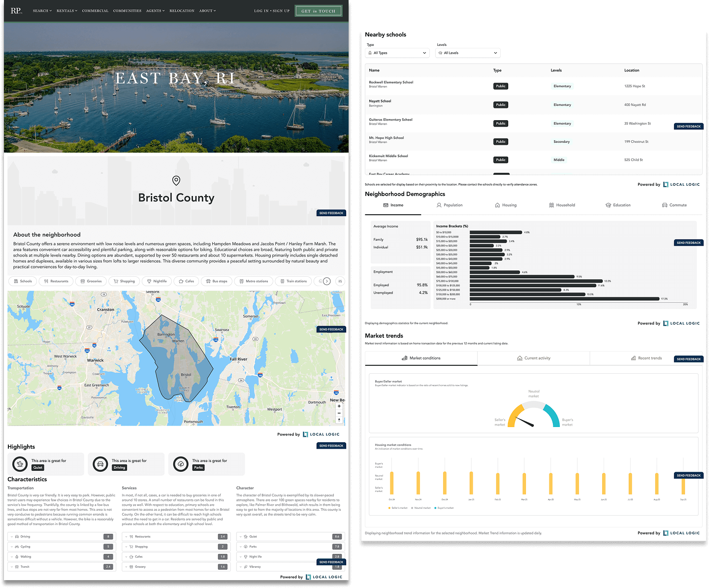710x588 pixels.
Task: Advance the amenity chips with the arrow
Action: coord(327,281)
